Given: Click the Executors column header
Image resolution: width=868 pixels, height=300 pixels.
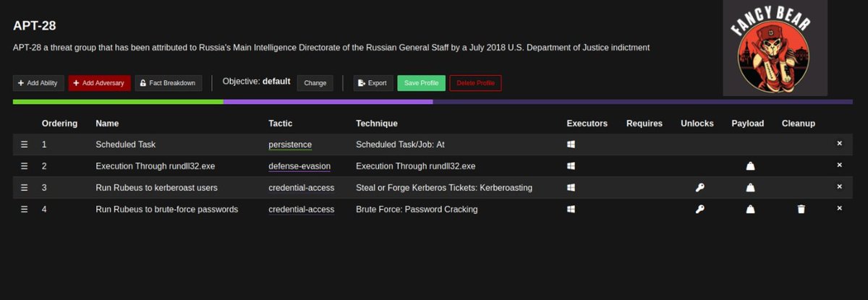Looking at the screenshot, I should point(587,124).
